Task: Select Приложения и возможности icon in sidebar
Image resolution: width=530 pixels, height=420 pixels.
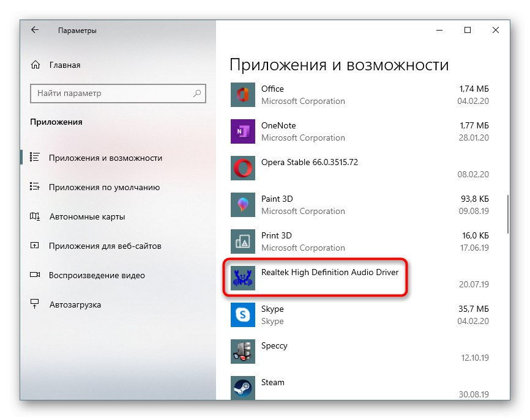Action: (35, 157)
